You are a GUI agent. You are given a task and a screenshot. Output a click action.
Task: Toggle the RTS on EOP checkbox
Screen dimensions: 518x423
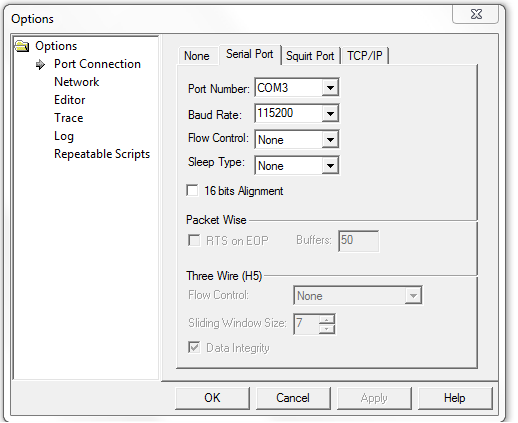click(194, 240)
